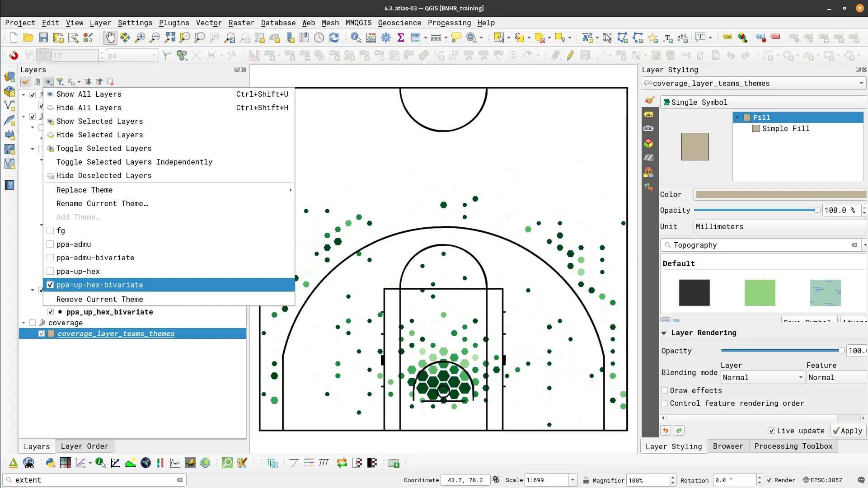Viewport: 868px width, 488px height.
Task: Click the Refresh map icon
Action: coord(334,38)
